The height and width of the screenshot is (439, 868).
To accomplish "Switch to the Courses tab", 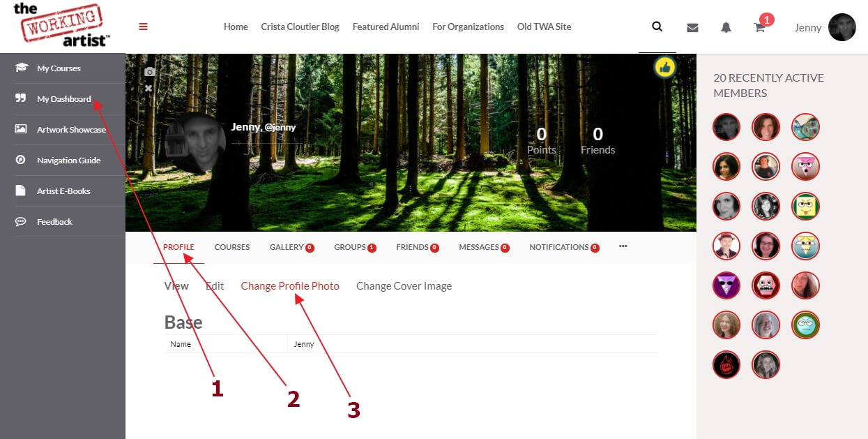I will 232,247.
